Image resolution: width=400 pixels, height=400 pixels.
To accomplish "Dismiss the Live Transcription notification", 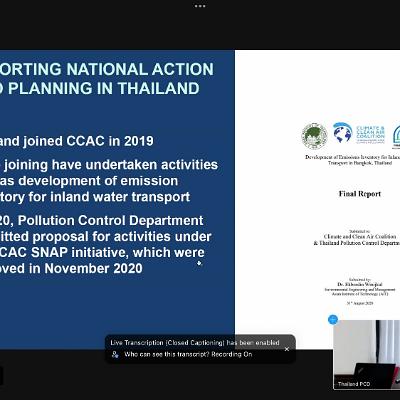I will 287,349.
